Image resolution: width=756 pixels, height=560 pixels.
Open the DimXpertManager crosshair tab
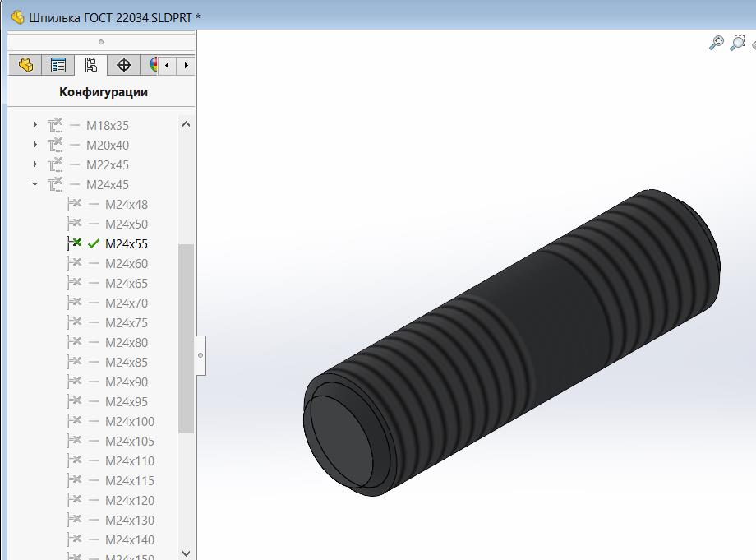click(x=124, y=65)
